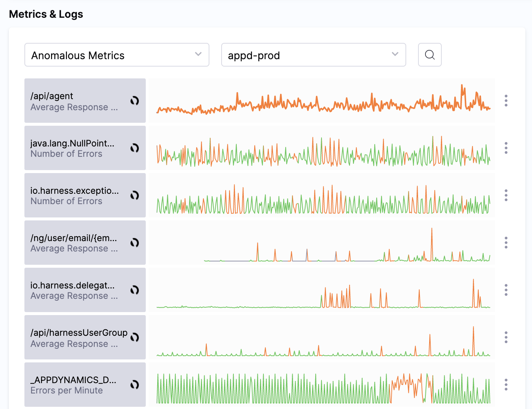This screenshot has width=532, height=409.
Task: Click the risk icon on io.harness.delegat row
Action: click(x=135, y=290)
